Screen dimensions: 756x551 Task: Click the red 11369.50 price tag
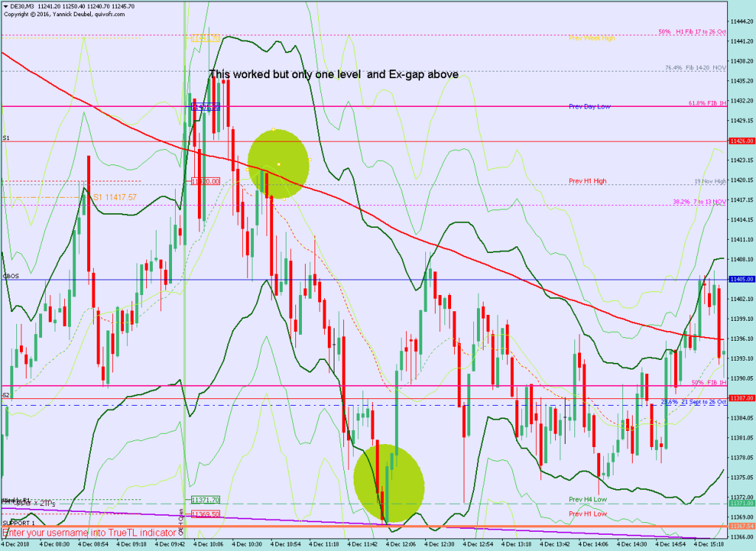[x=205, y=513]
